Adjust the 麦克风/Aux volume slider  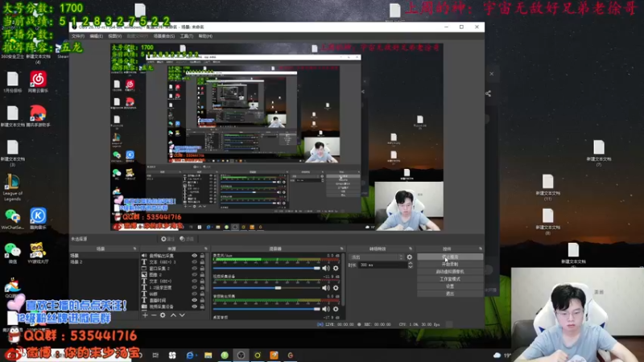(266, 268)
